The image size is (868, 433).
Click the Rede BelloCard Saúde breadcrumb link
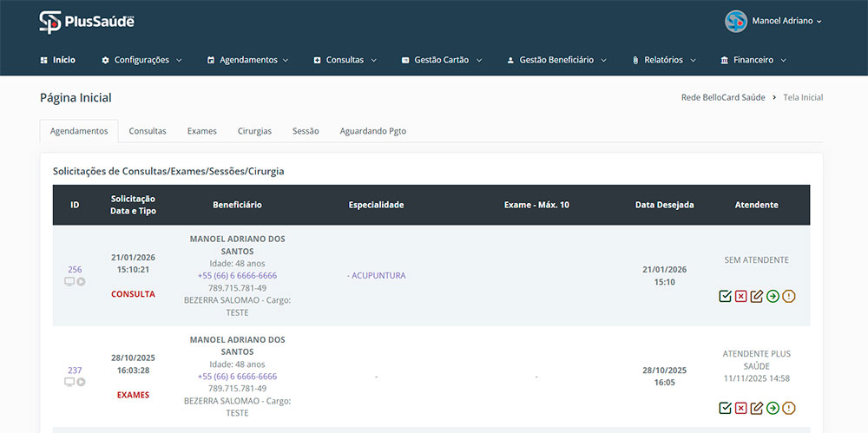pos(723,98)
